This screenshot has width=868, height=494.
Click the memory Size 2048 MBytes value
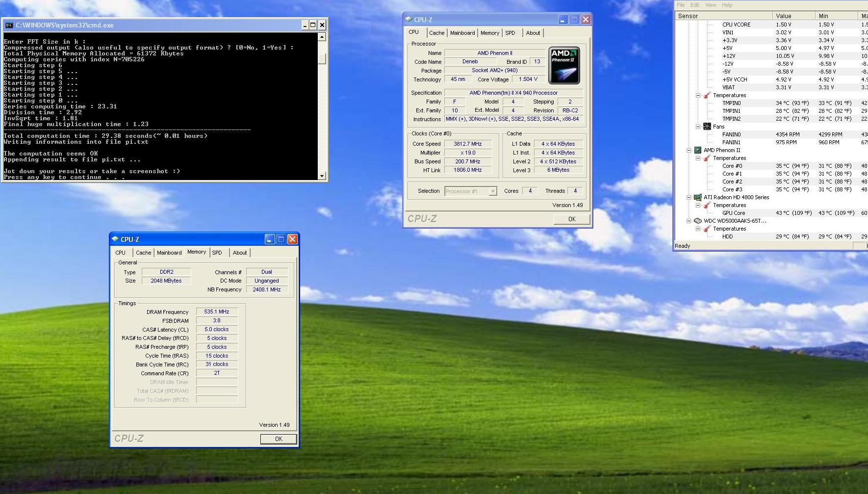pos(166,281)
